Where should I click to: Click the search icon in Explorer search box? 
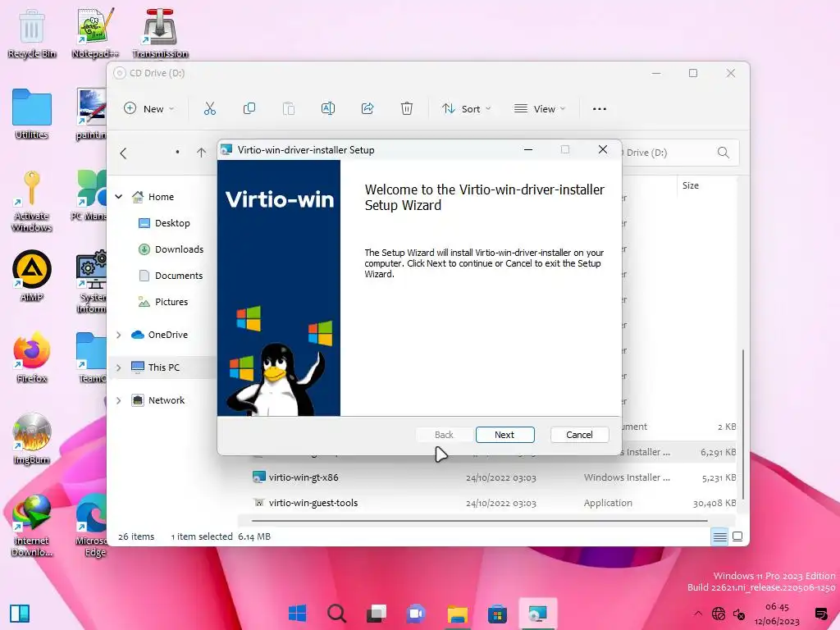pyautogui.click(x=724, y=153)
